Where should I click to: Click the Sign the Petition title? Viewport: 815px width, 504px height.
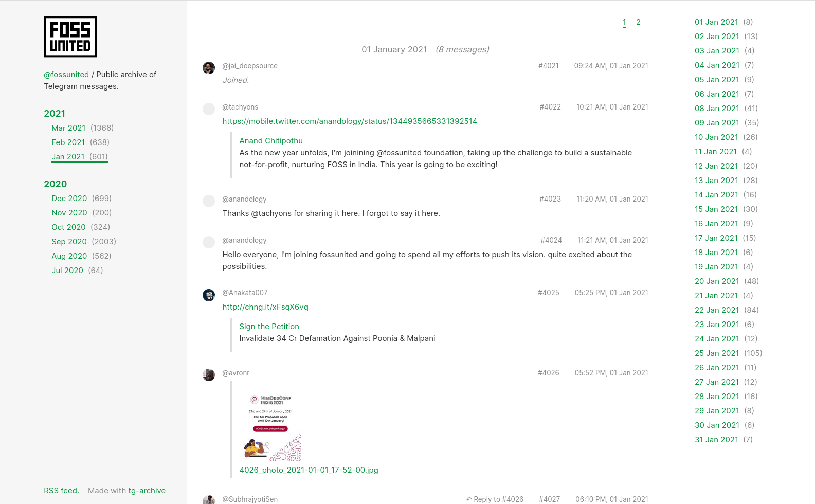pos(269,327)
